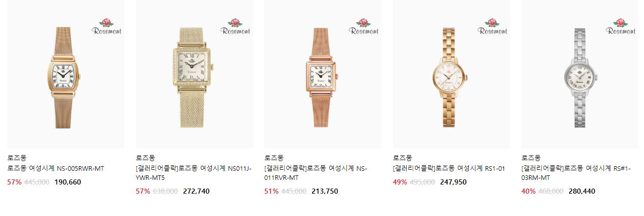This screenshot has height=216, width=644.
Task: Click the Rosemont logo on the silver watch card
Action: pos(621,26)
